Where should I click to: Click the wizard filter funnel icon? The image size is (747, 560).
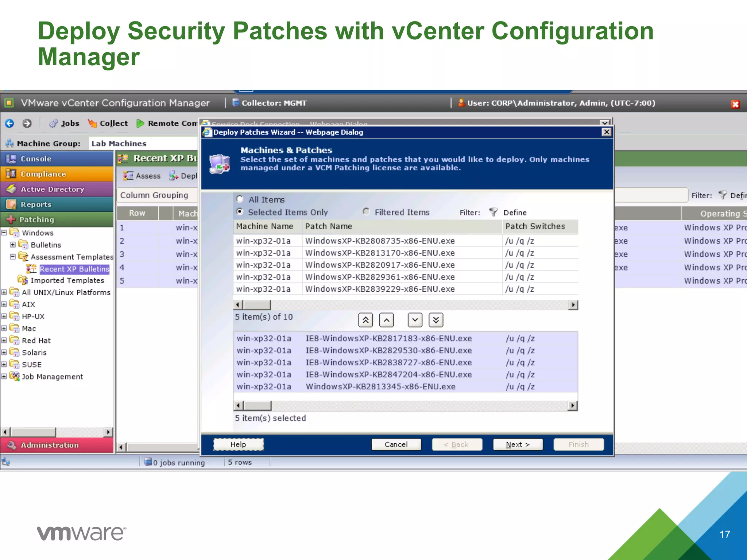(493, 212)
